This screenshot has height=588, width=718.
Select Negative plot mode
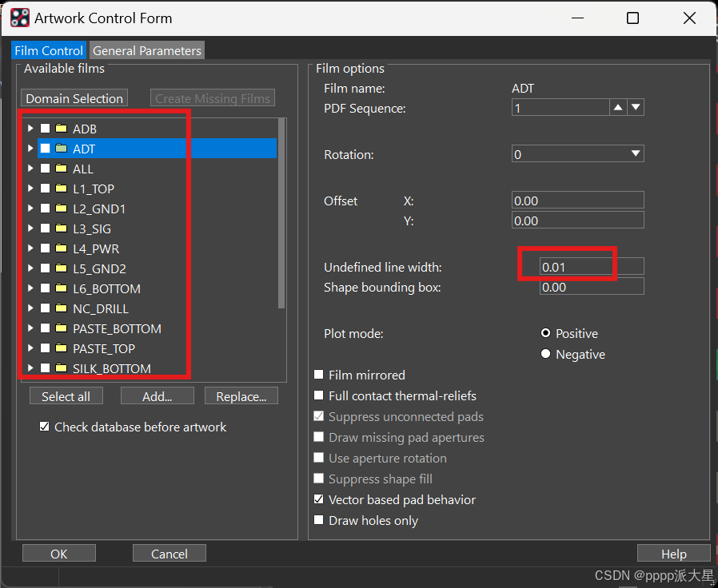coord(545,354)
